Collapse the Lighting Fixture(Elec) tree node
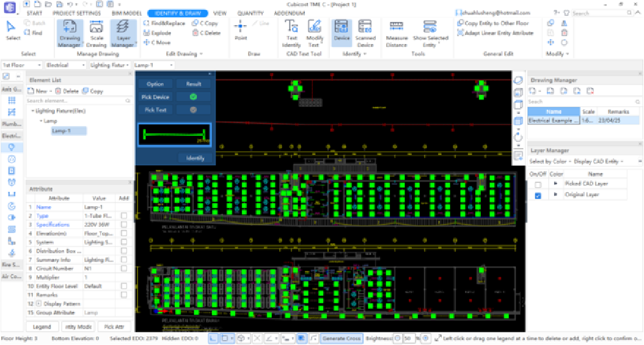 point(32,111)
